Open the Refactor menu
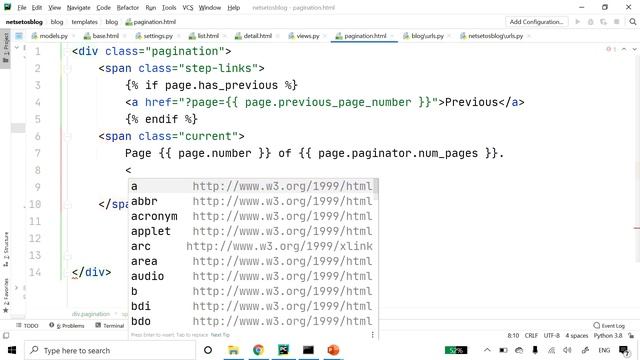 [128, 7]
